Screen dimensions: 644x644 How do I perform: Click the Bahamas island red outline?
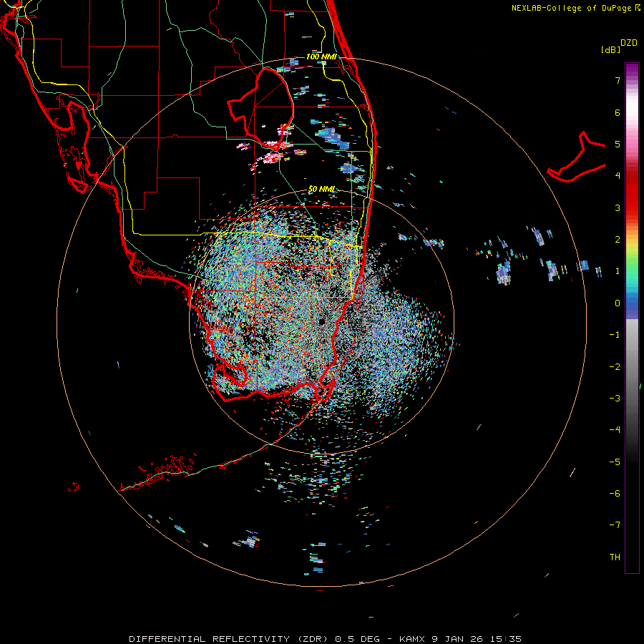pos(576,158)
